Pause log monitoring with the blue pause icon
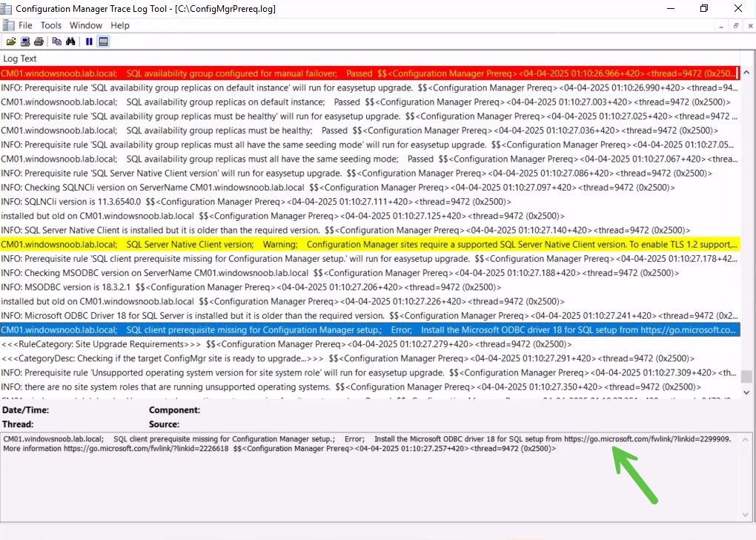 [89, 42]
